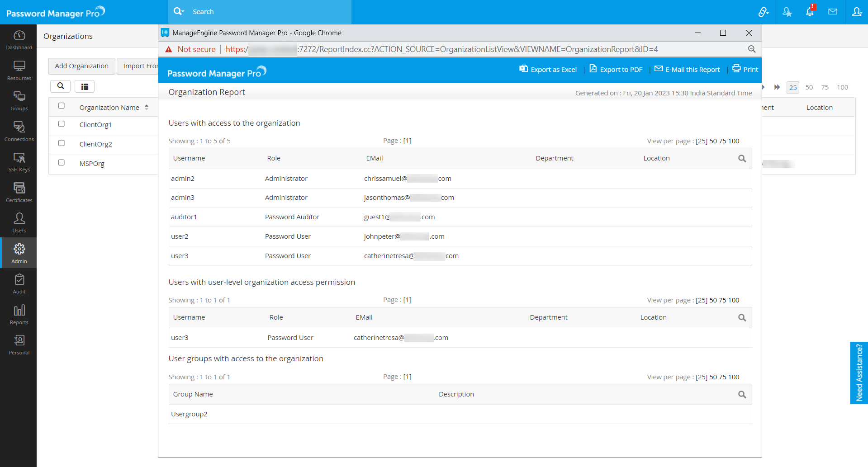868x467 pixels.
Task: Sort by Organization Name column arrow
Action: pyautogui.click(x=147, y=108)
